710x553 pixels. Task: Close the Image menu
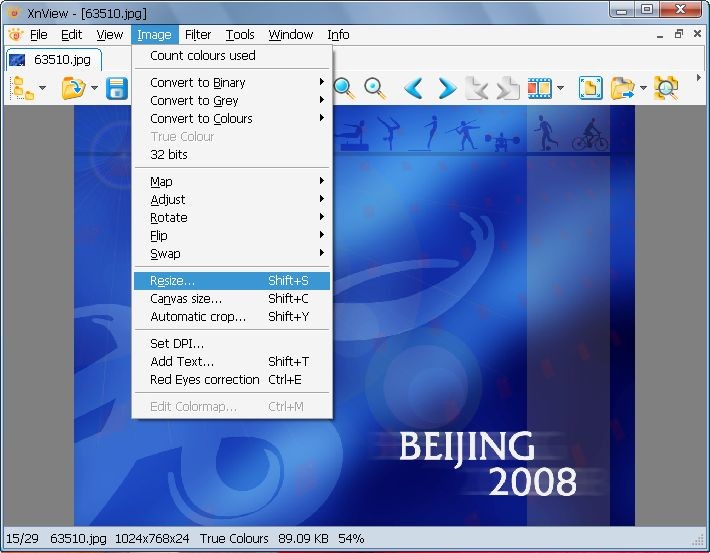(x=154, y=34)
